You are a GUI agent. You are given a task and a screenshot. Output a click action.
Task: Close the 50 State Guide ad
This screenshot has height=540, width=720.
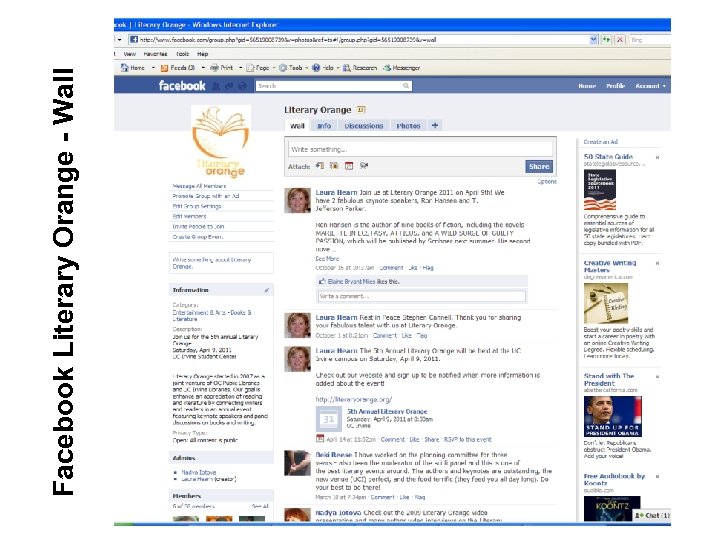(657, 158)
